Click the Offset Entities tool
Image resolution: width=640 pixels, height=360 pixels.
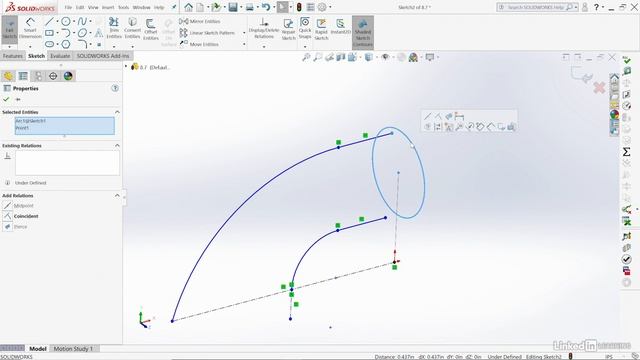[151, 29]
